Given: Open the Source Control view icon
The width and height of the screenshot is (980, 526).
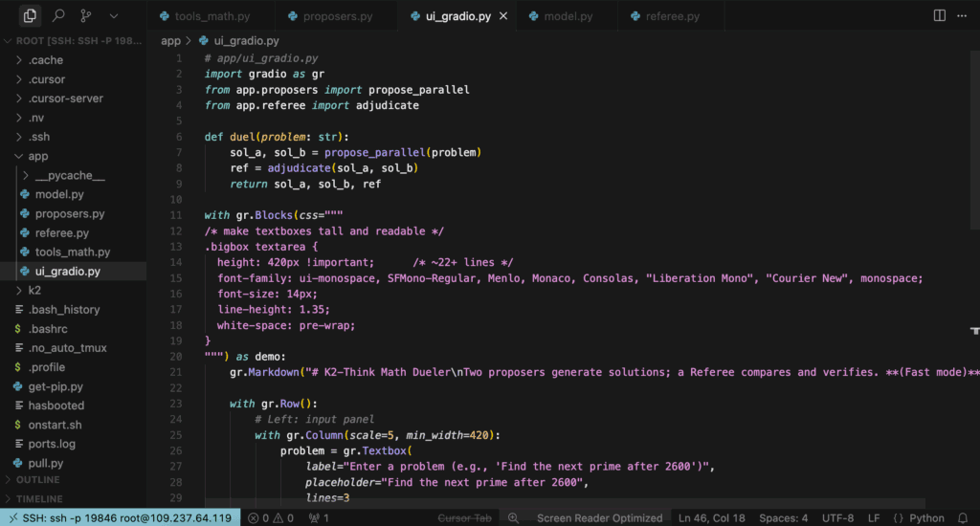Looking at the screenshot, I should (86, 16).
